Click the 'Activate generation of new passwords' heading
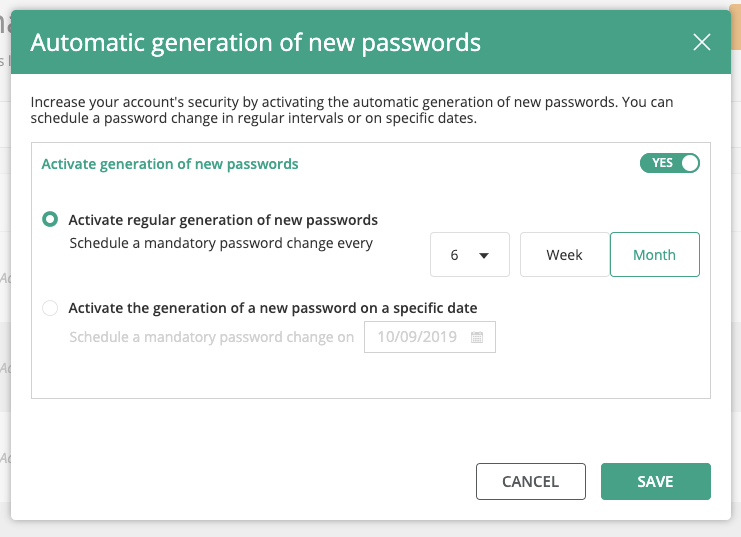The height and width of the screenshot is (537, 741). click(x=170, y=164)
